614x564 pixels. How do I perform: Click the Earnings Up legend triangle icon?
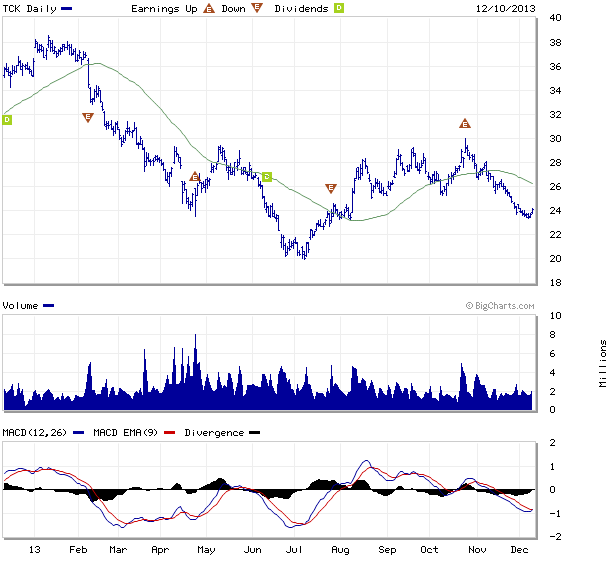pyautogui.click(x=210, y=8)
